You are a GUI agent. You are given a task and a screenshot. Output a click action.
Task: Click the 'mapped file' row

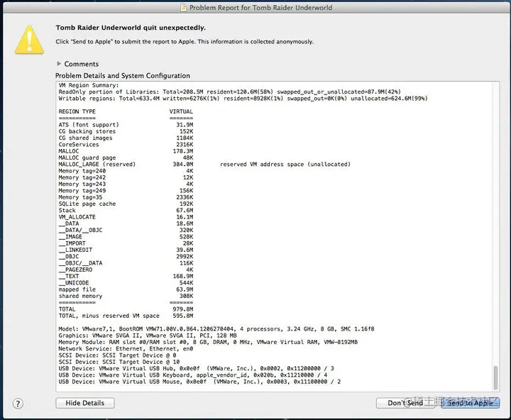pyautogui.click(x=126, y=289)
